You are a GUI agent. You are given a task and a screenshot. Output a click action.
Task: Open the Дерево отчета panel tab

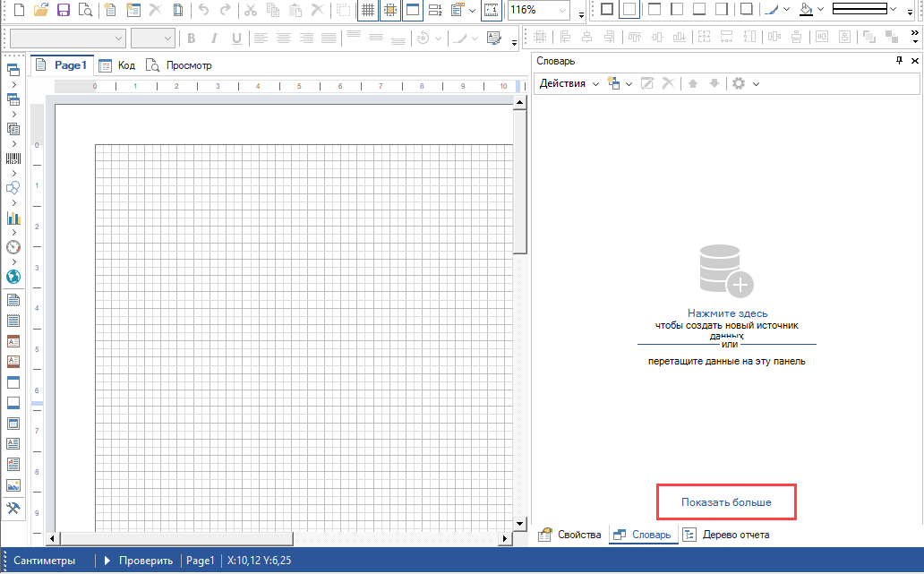click(x=726, y=535)
